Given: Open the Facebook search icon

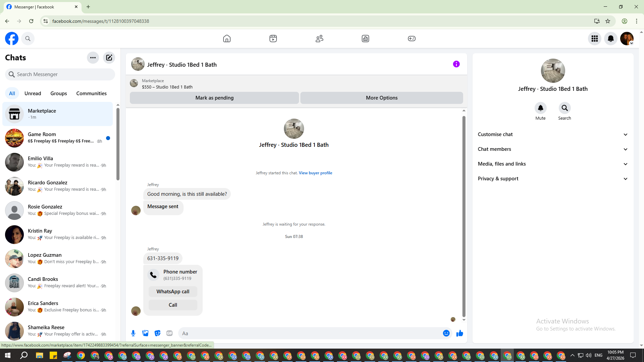Looking at the screenshot, I should (x=28, y=39).
